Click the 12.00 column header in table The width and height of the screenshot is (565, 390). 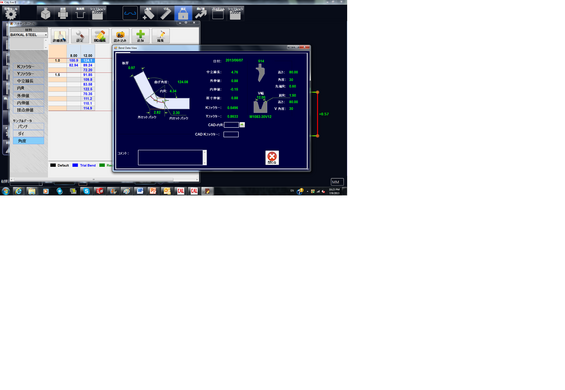click(88, 56)
